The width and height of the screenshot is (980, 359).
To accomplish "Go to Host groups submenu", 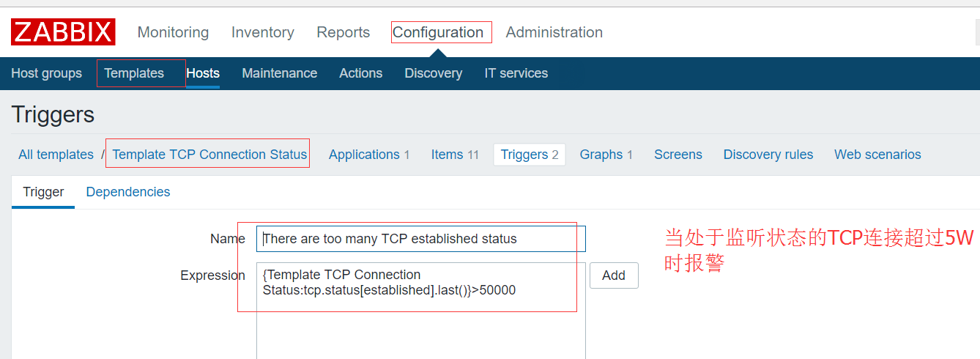I will (x=46, y=73).
